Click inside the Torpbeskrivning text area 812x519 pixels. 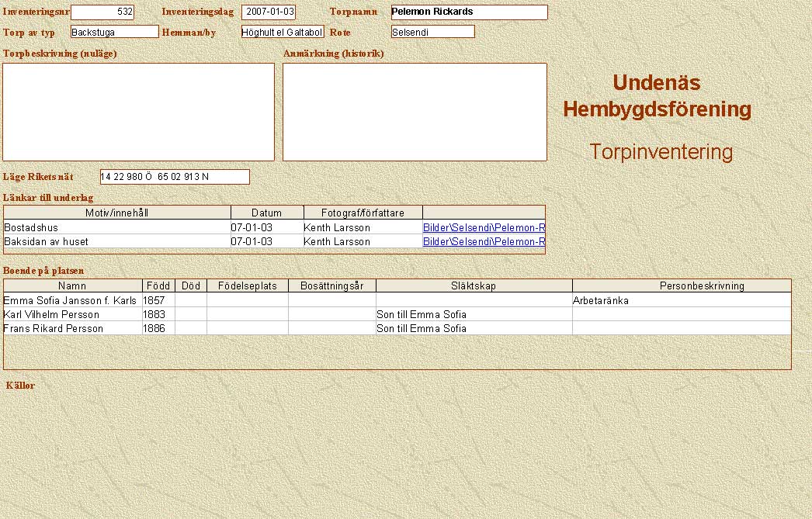tap(138, 112)
